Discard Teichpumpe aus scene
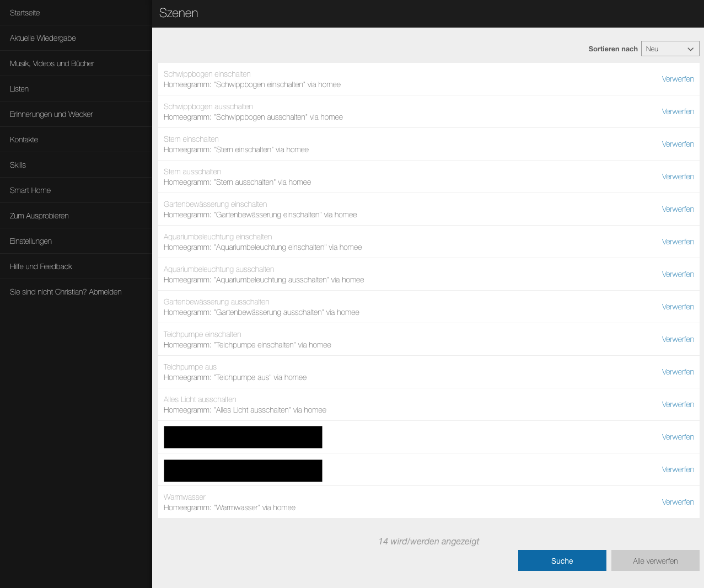This screenshot has width=704, height=588. pos(678,372)
